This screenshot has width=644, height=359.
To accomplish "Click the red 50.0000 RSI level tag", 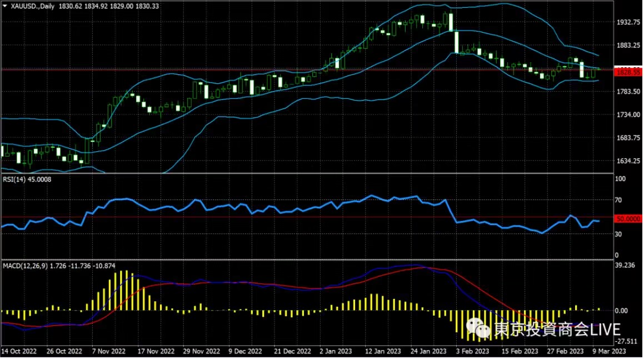I will (x=628, y=219).
